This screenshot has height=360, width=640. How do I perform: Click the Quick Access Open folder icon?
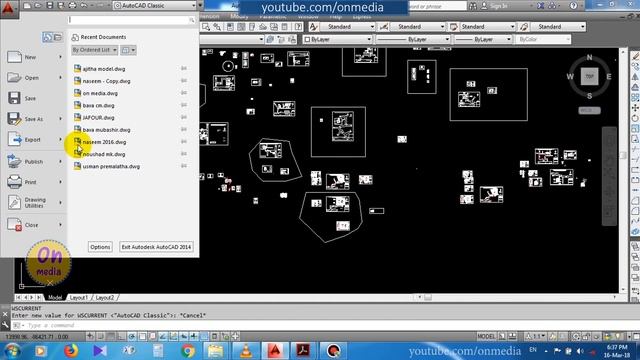(x=38, y=6)
